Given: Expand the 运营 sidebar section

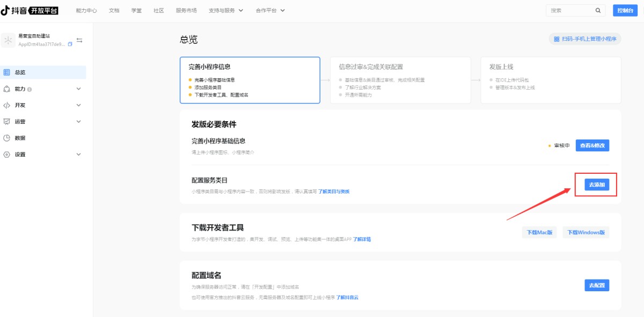Looking at the screenshot, I should [x=78, y=122].
